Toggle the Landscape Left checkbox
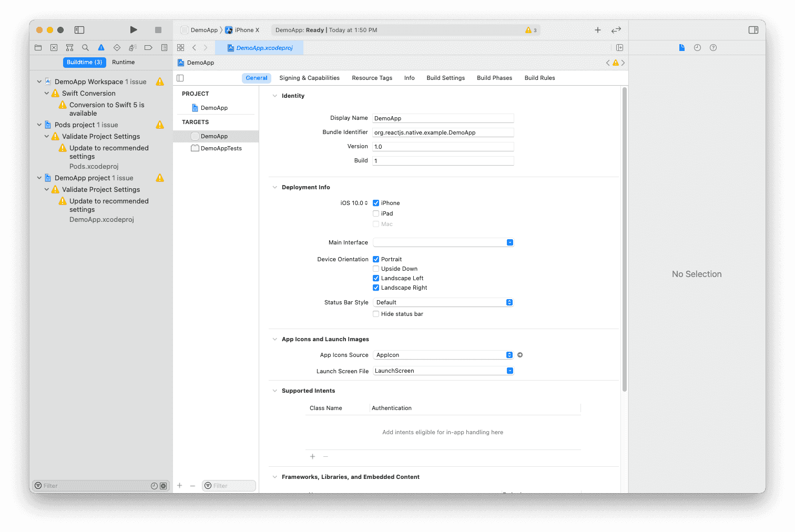 (x=376, y=278)
